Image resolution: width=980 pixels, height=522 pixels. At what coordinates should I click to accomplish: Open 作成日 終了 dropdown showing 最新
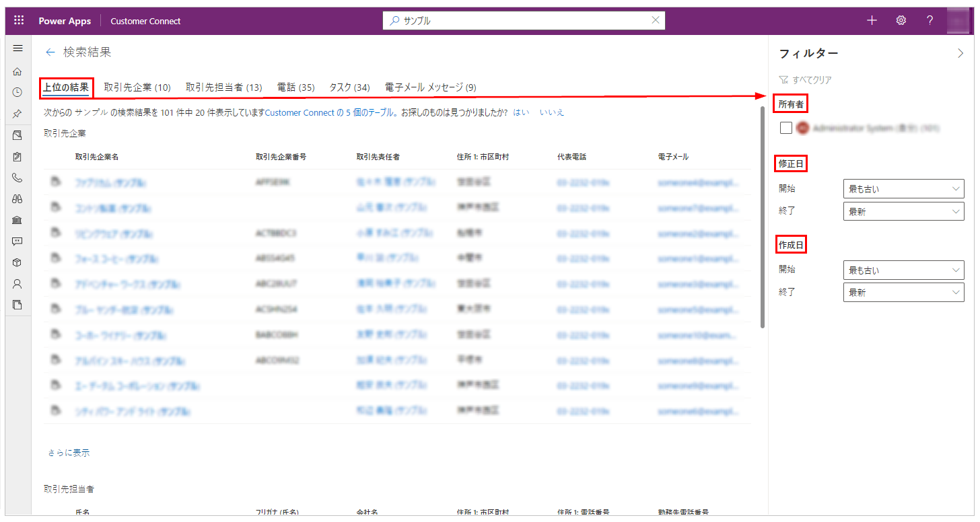903,293
